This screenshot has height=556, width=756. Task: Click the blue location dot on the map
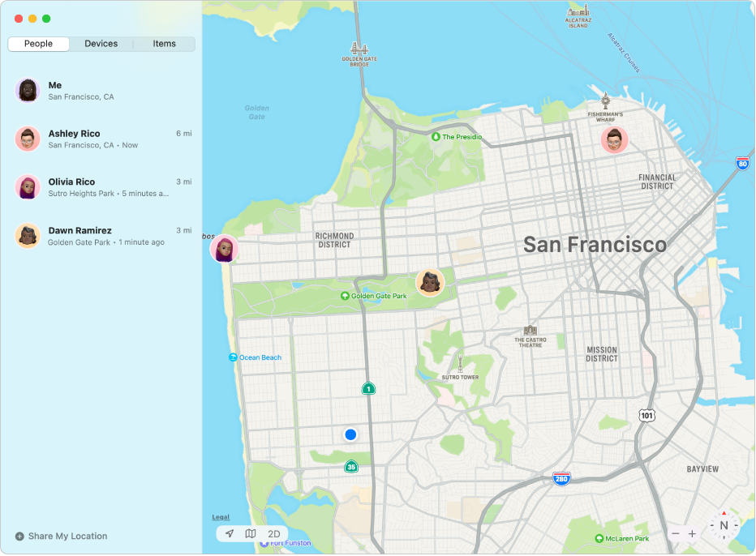point(350,434)
